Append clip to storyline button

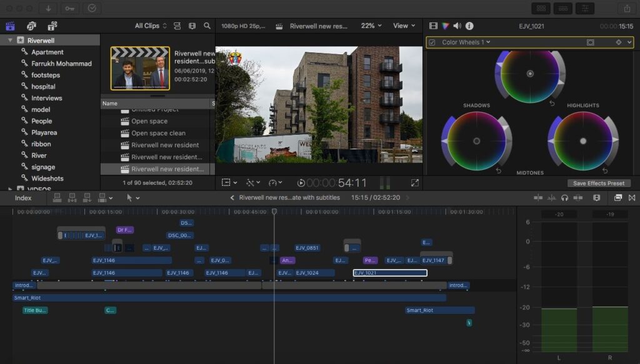87,198
